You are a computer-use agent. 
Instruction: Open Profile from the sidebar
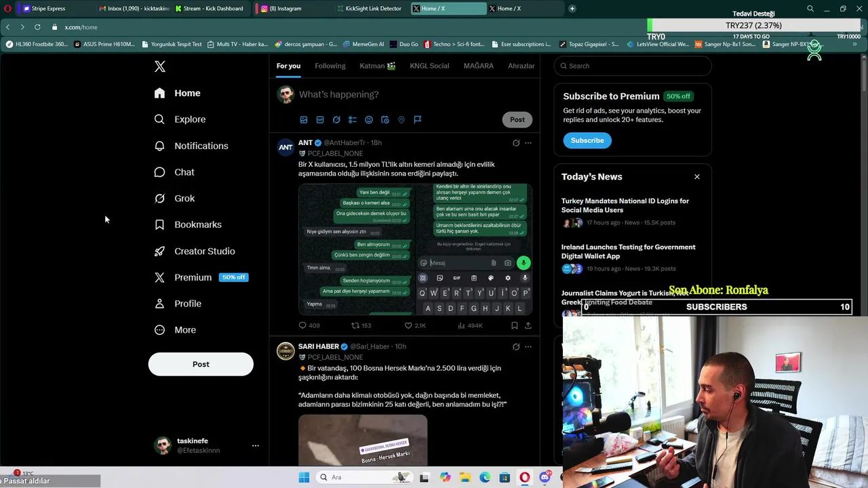click(x=178, y=304)
